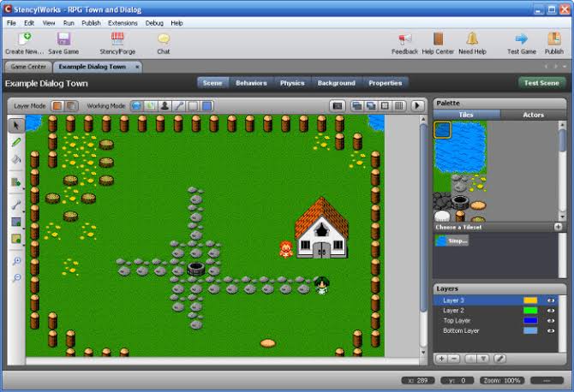Click the scene vertical scrollbar
The image size is (574, 392).
423,217
